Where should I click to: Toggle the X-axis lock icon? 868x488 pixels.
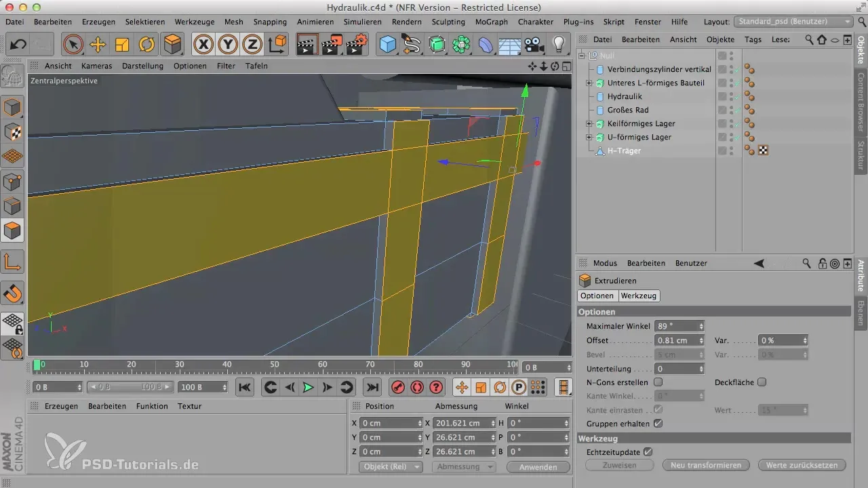click(203, 45)
